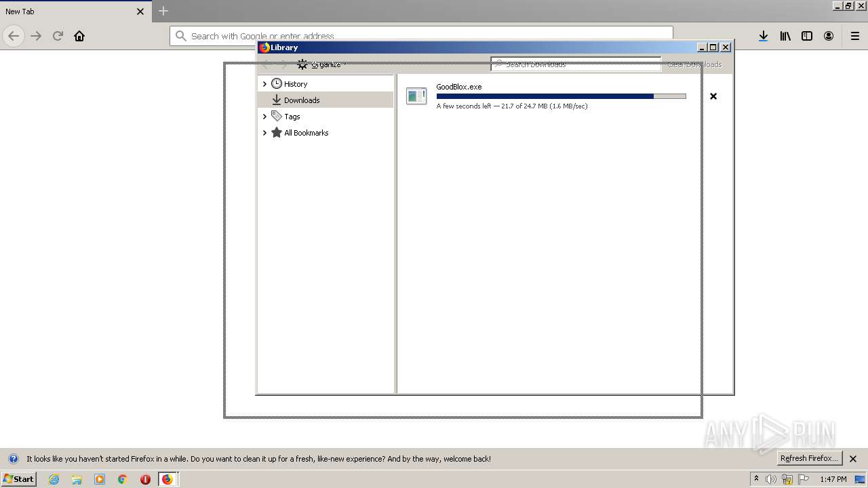
Task: Click the notification bar question icon
Action: tap(13, 459)
